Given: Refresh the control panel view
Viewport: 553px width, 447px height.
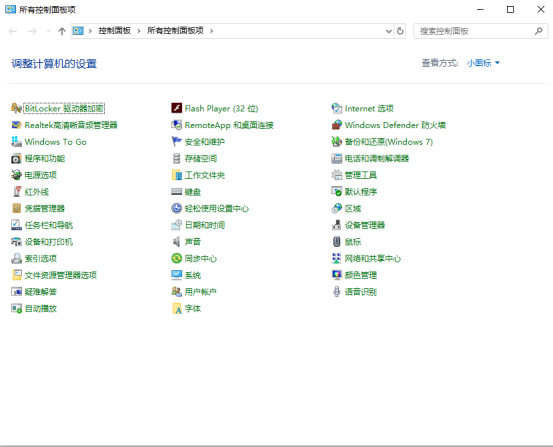Looking at the screenshot, I should 400,31.
